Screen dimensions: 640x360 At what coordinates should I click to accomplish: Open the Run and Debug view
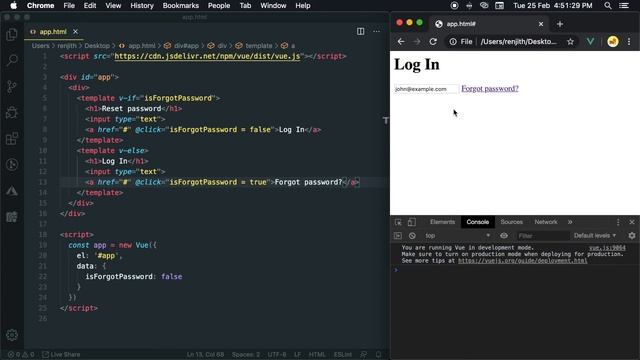pos(12,112)
